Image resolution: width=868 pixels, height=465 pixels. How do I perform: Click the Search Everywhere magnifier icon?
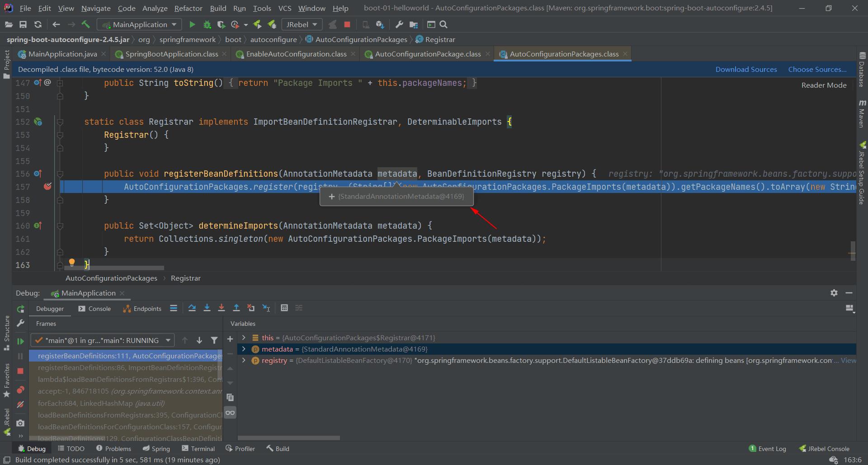(443, 24)
